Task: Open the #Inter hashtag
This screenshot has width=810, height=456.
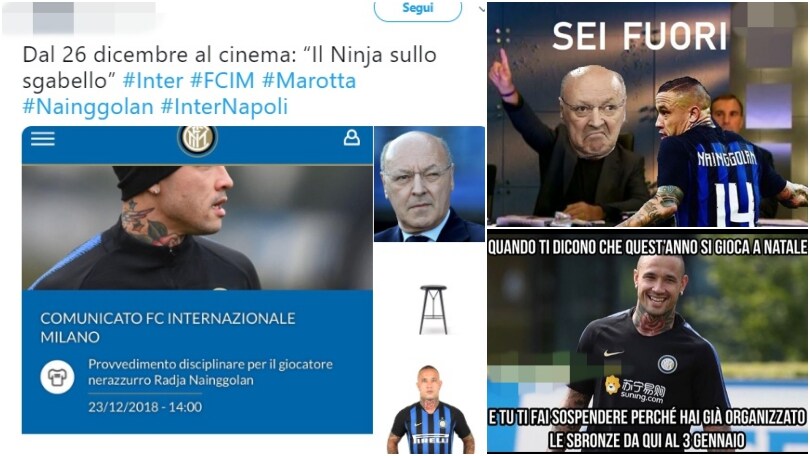Action: click(x=153, y=81)
